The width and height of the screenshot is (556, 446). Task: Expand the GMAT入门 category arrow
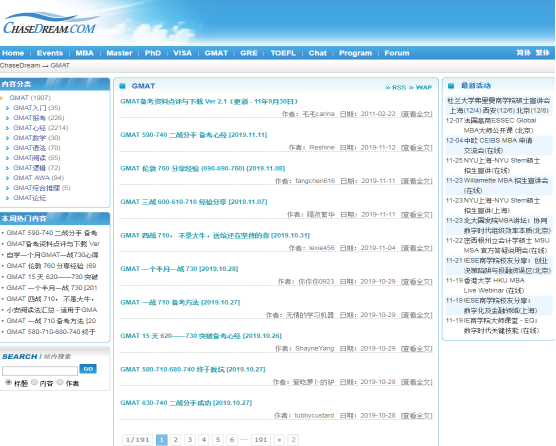point(7,108)
